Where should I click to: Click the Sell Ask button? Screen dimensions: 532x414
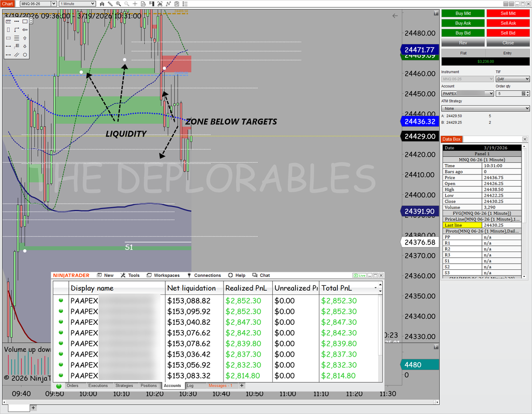coord(508,23)
